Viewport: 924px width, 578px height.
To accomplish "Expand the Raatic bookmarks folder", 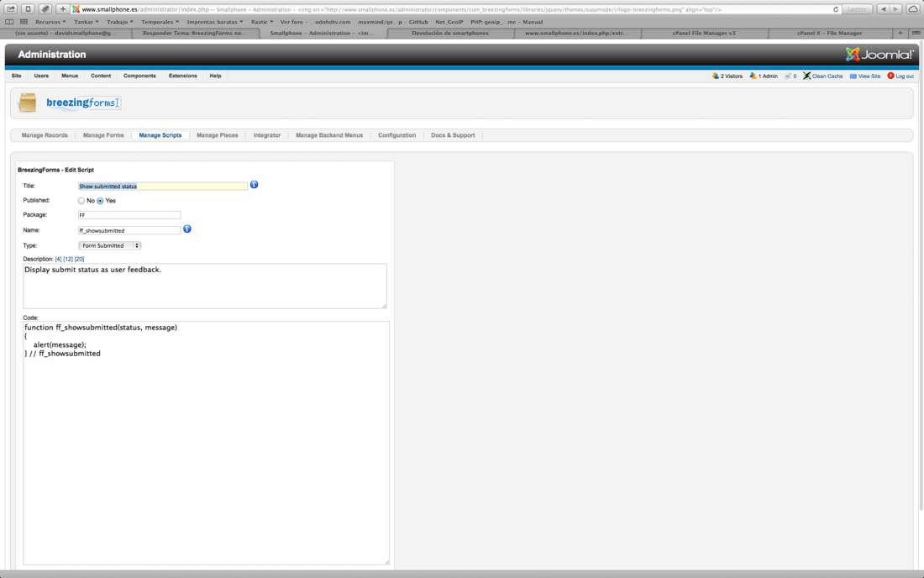I will [262, 22].
